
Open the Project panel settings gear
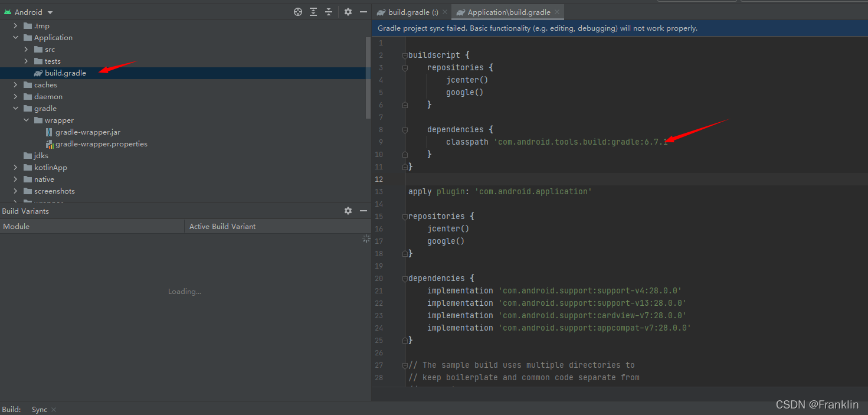348,12
